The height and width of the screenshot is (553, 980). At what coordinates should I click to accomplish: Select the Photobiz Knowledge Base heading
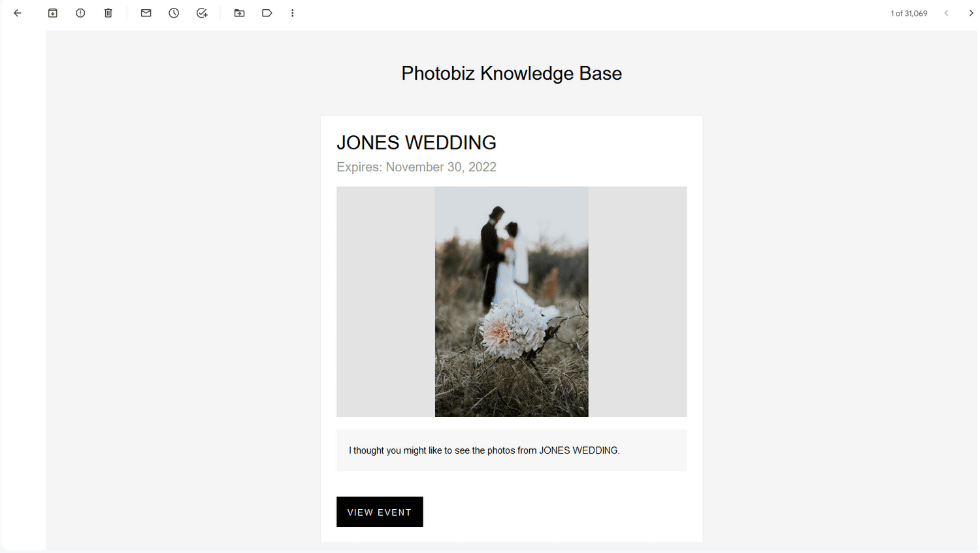512,73
